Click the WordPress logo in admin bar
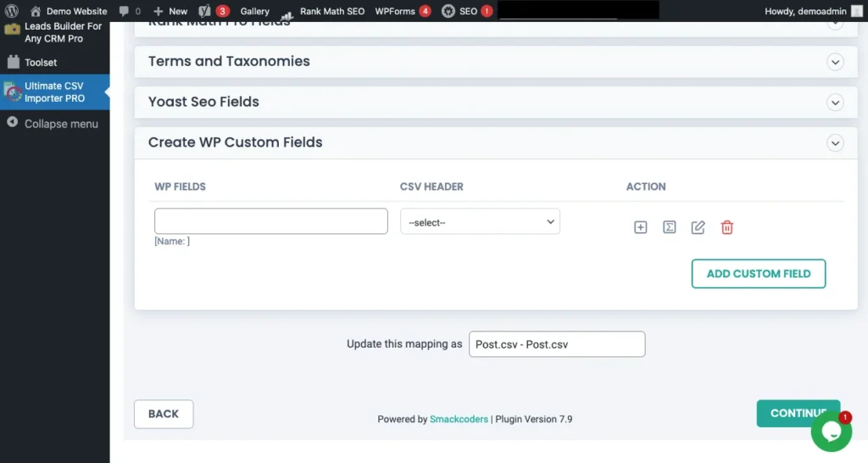This screenshot has width=868, height=463. point(12,11)
